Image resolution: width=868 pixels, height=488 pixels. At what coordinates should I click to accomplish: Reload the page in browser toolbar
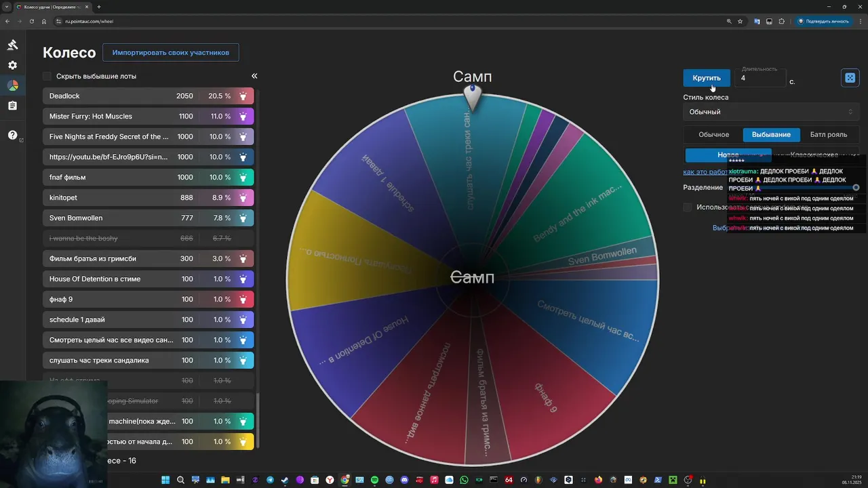click(31, 21)
